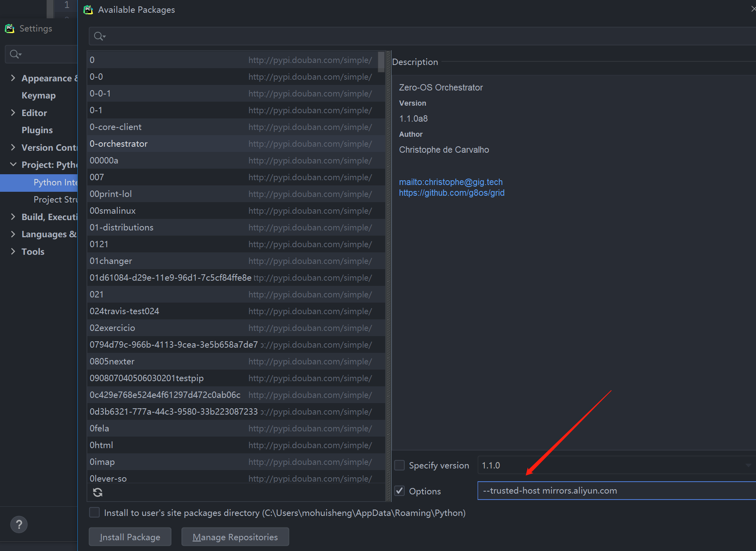Uncheck the Options checkbox
Screen dimensions: 756x551
[x=400, y=491]
